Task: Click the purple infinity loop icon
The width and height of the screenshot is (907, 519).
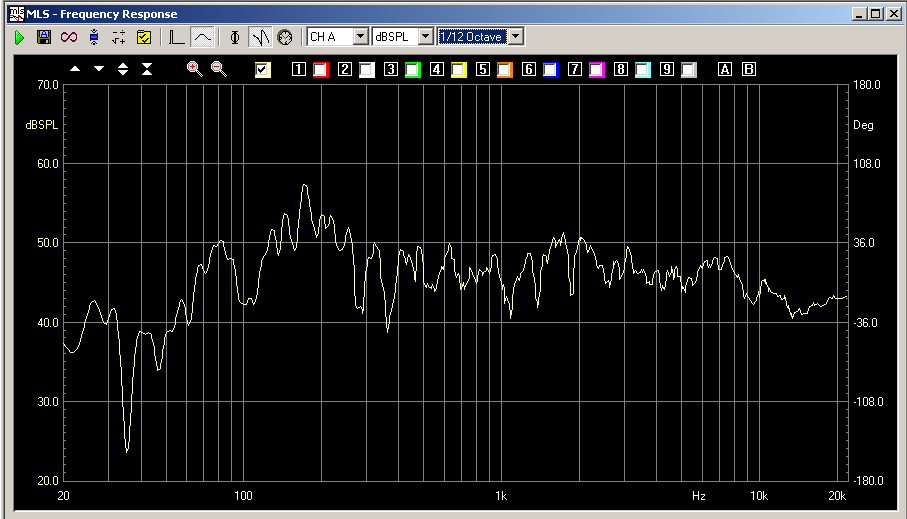Action: coord(68,37)
